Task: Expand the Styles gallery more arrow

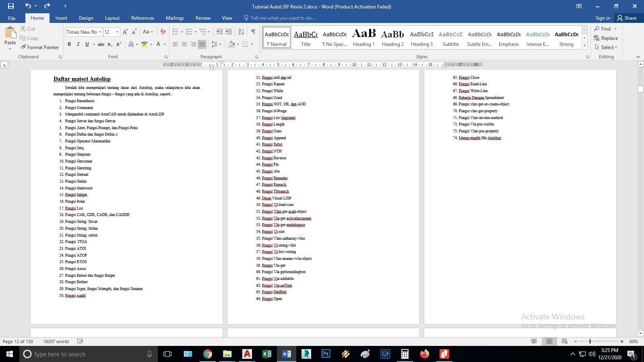Action: point(585,46)
